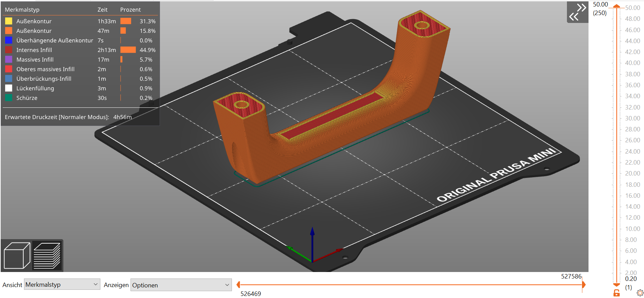Click the left handle of the horizontal move slider
644x298 pixels.
[238, 284]
